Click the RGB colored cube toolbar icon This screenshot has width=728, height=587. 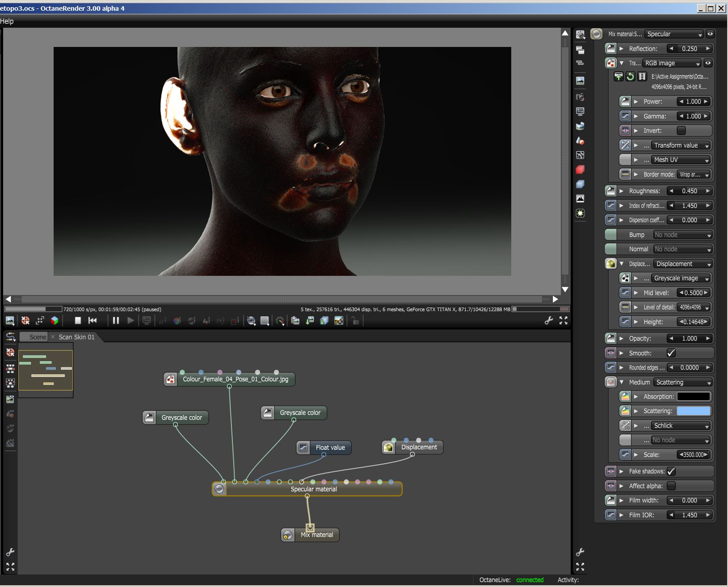[x=55, y=320]
